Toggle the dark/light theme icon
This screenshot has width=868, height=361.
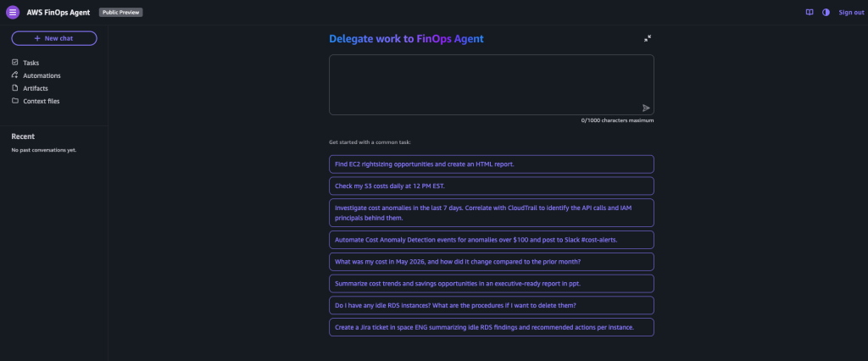click(x=826, y=12)
